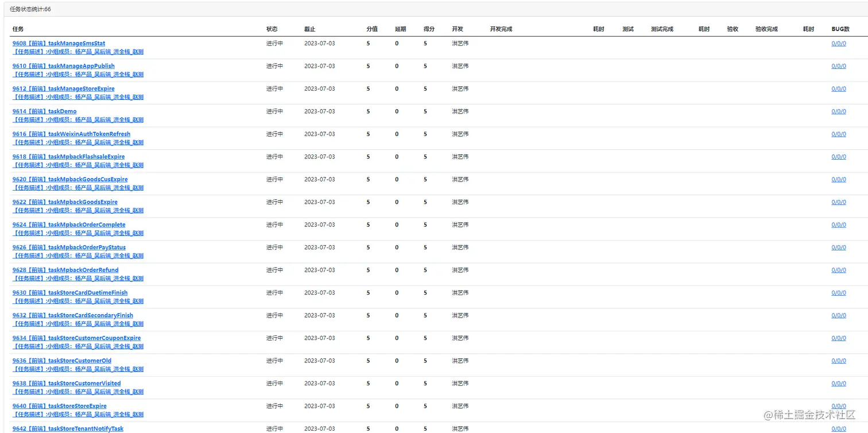Click the 0/0/0 BUG link for taskDemo
The height and width of the screenshot is (433, 868).
839,111
